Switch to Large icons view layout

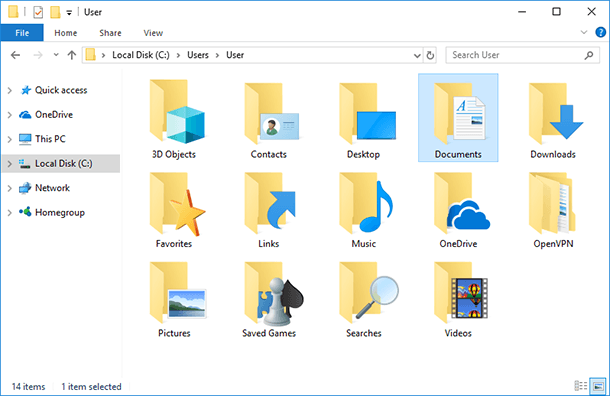click(x=598, y=386)
